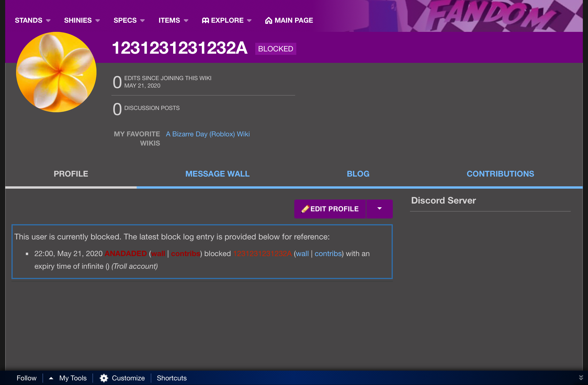Screen dimensions: 588x385
Task: Open Edit Profile dropdown arrow
Action: (x=379, y=209)
